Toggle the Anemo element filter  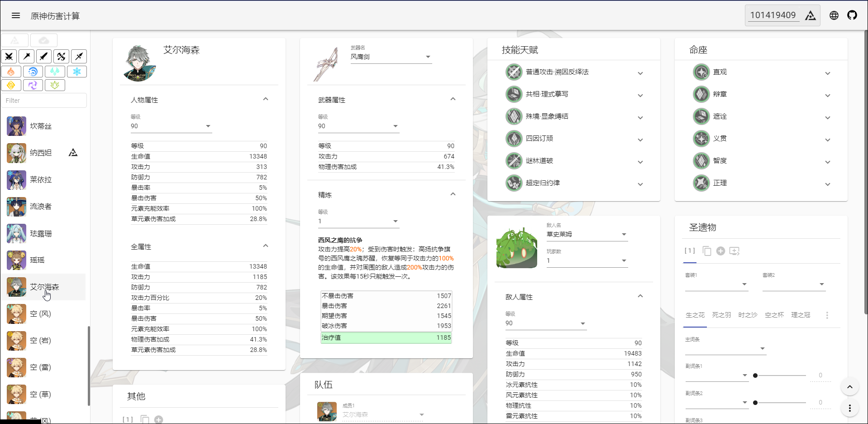coord(55,72)
